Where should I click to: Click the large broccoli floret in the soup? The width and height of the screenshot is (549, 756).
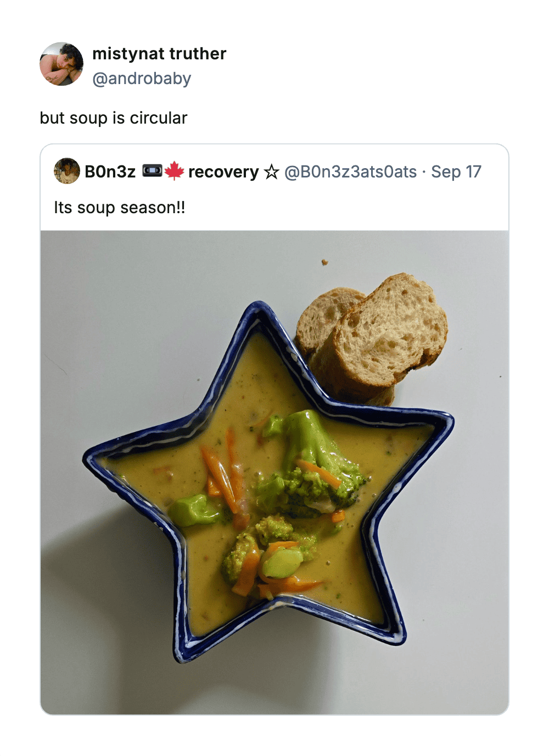pyautogui.click(x=310, y=462)
